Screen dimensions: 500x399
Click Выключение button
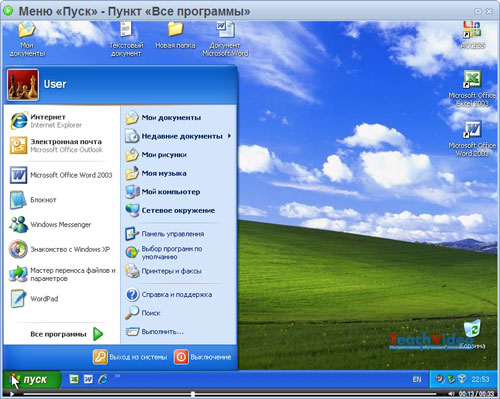tap(202, 357)
